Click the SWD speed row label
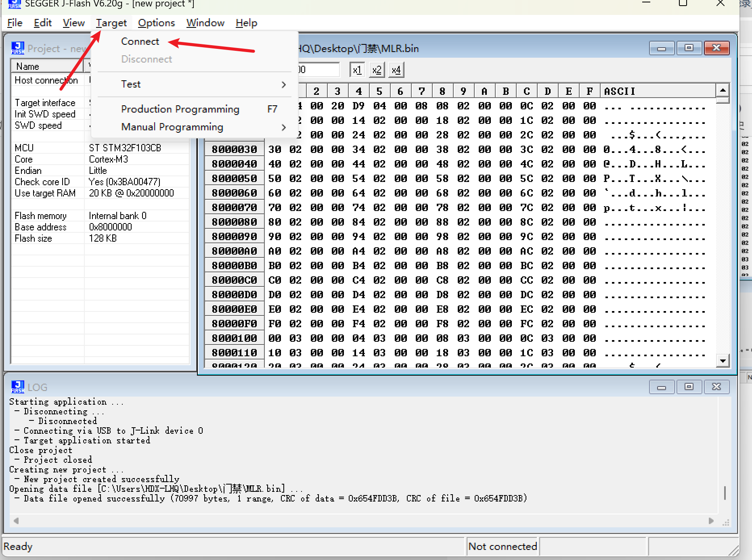 point(38,125)
